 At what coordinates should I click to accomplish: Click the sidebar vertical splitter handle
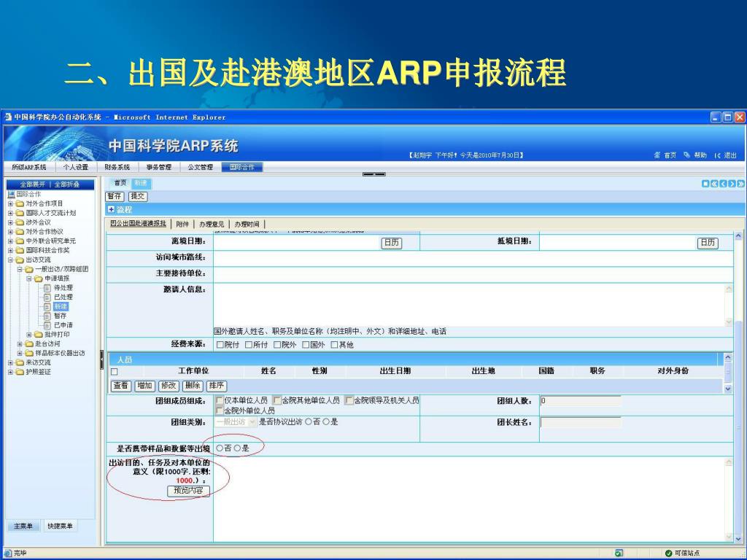tap(101, 359)
